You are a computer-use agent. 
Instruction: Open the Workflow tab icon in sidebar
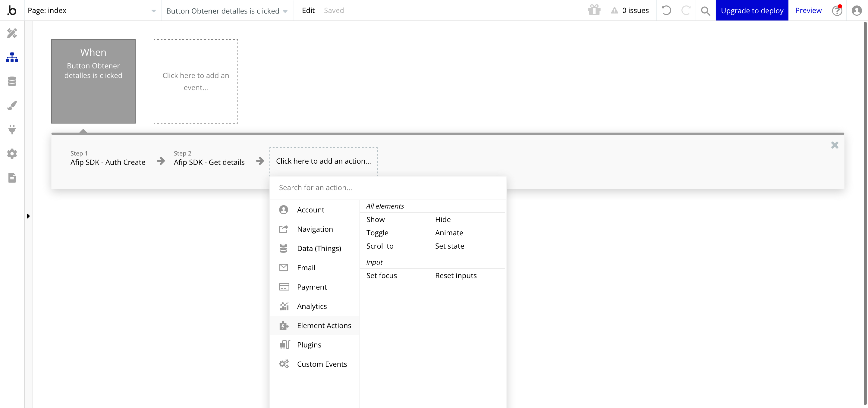(x=12, y=57)
